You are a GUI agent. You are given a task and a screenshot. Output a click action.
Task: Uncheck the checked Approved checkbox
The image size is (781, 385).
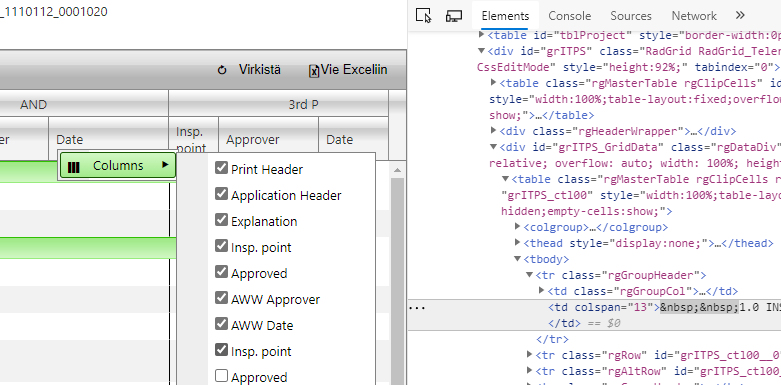221,271
